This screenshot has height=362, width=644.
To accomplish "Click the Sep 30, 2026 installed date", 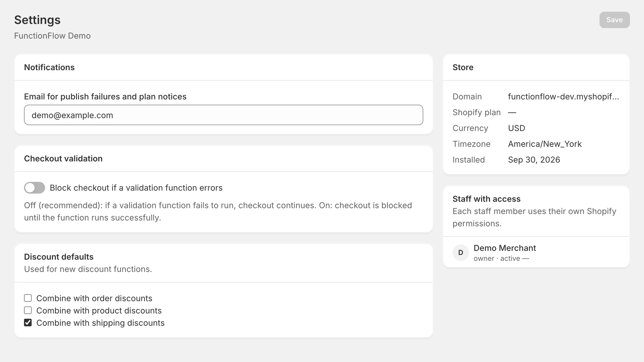I will pyautogui.click(x=534, y=160).
